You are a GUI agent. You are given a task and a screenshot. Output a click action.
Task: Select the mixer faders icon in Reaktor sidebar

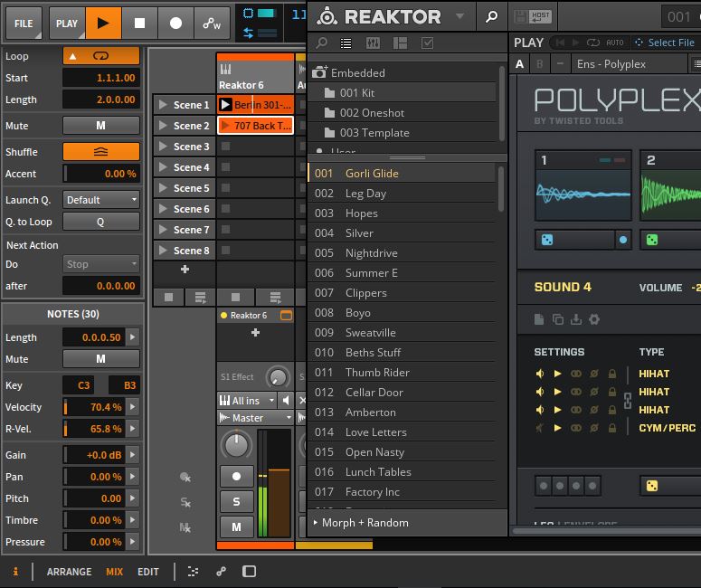point(373,43)
